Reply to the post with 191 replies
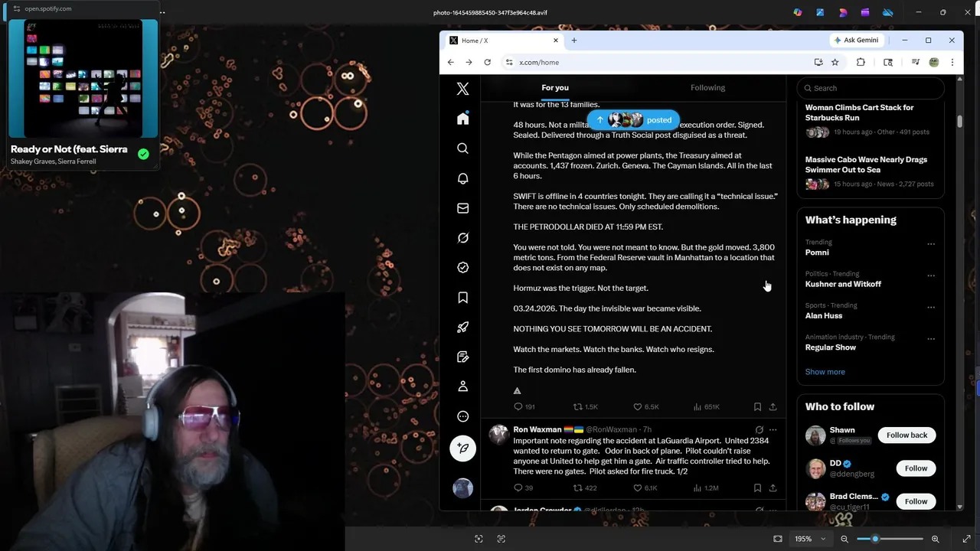 (x=518, y=407)
